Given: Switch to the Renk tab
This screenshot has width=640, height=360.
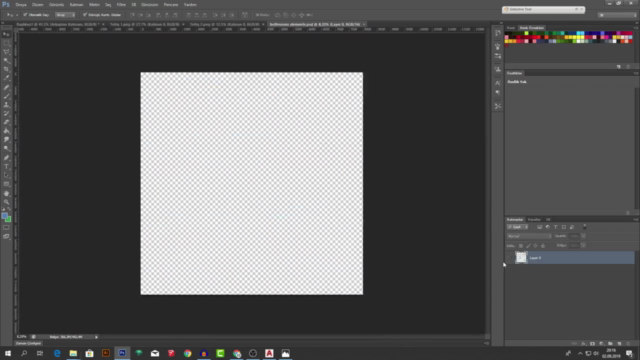Looking at the screenshot, I should pos(511,28).
